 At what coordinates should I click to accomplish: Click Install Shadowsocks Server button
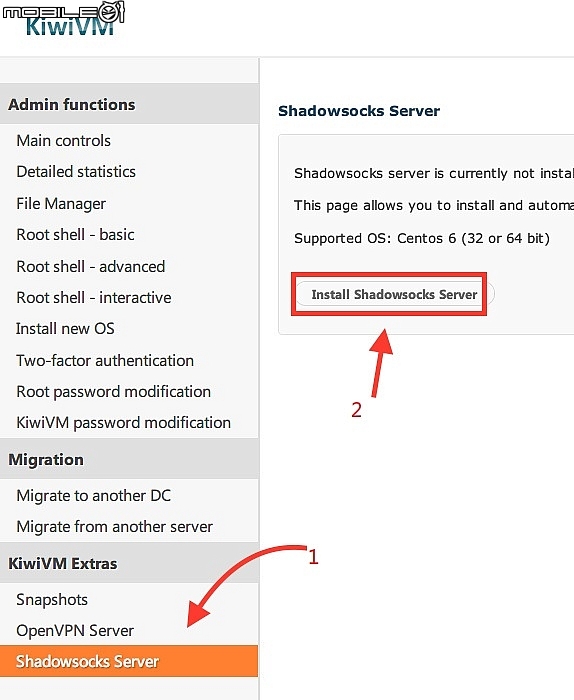[395, 294]
